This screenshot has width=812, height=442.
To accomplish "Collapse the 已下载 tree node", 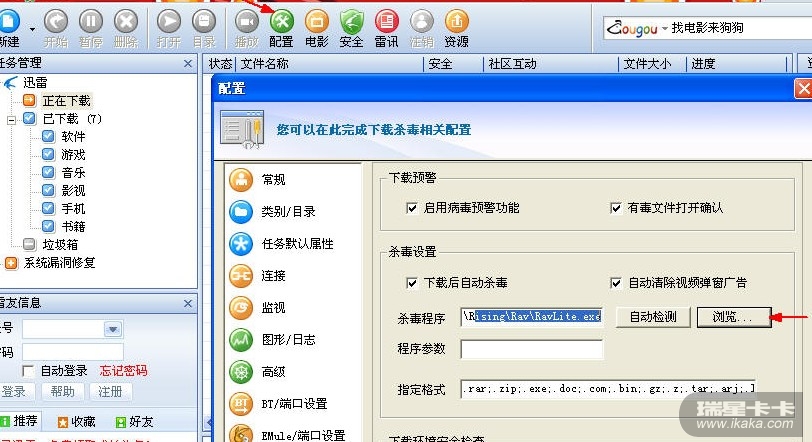I will 11,120.
